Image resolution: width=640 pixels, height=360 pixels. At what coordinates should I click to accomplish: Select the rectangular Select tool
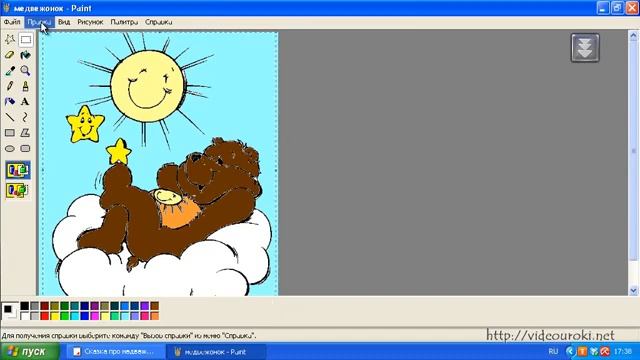click(x=26, y=40)
